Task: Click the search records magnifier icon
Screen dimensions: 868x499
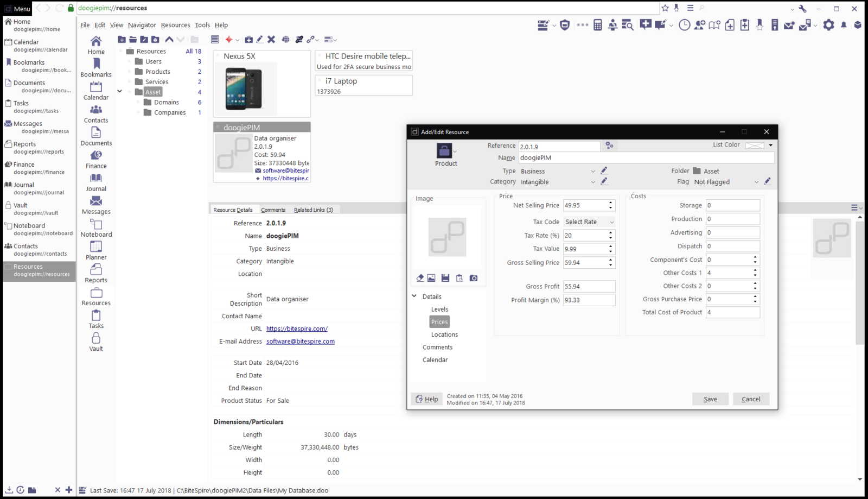Action: pyautogui.click(x=628, y=25)
